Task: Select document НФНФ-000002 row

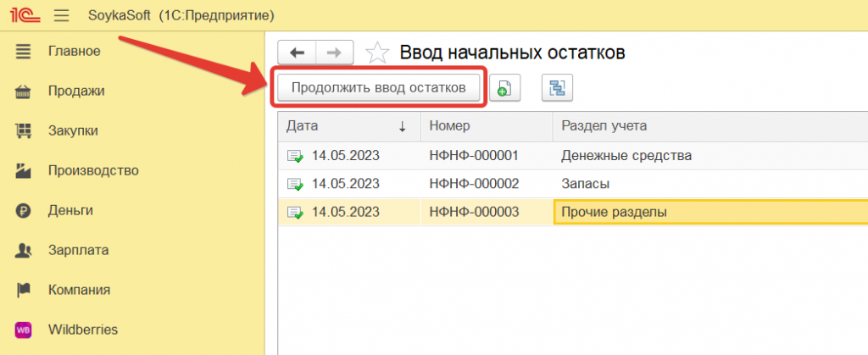Action: pyautogui.click(x=473, y=183)
